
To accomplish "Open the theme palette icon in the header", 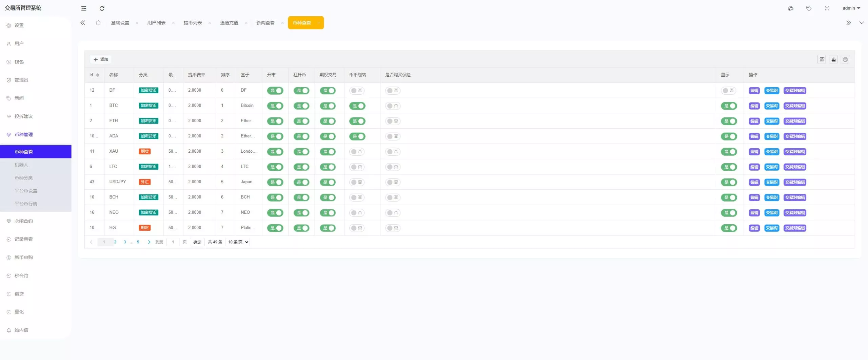I will coord(791,8).
